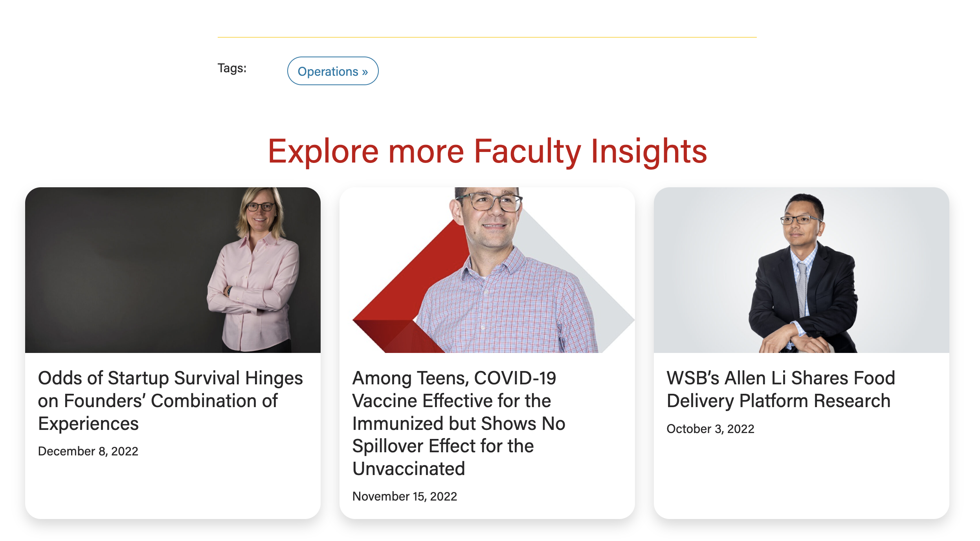Click blank area below October 3 date
The height and width of the screenshot is (541, 980).
point(801,479)
